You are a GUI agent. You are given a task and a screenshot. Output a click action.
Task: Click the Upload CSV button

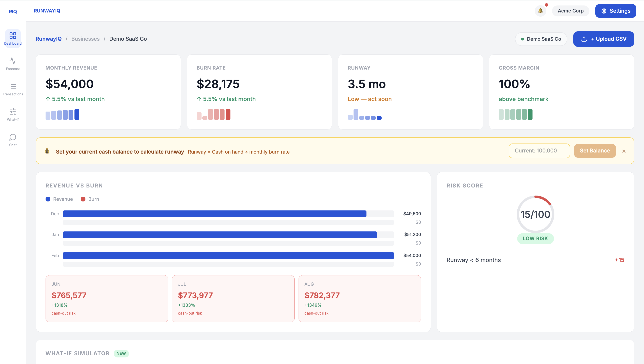(x=603, y=39)
